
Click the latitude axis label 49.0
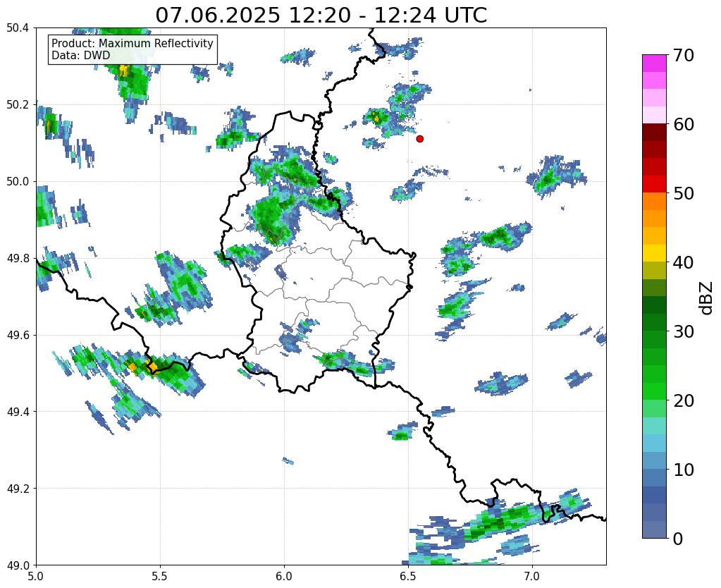(x=18, y=565)
